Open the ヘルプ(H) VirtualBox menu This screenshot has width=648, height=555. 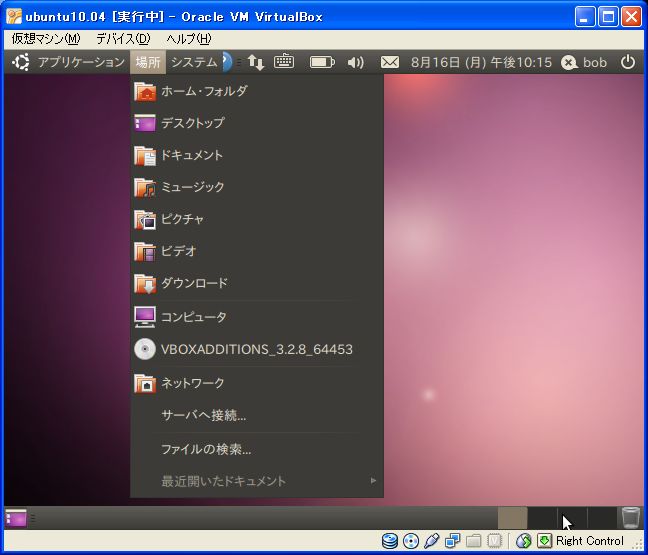188,39
